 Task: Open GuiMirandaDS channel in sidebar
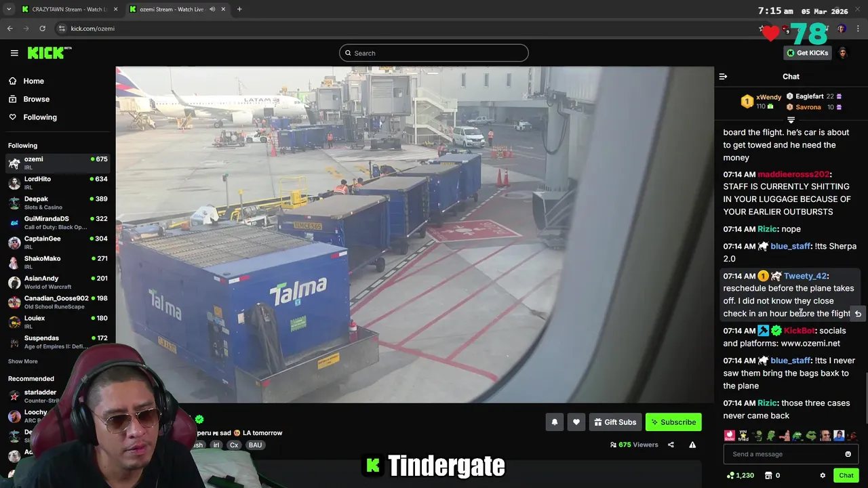coord(58,222)
